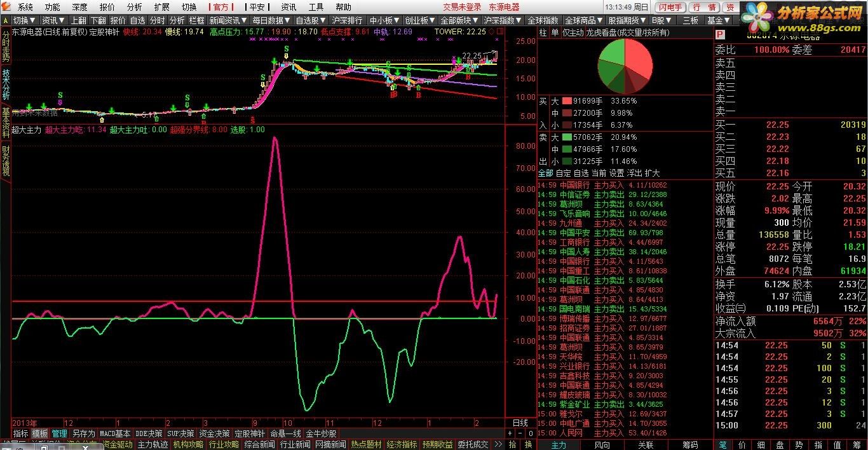Select the 全部 filter in 龙虎 list
Viewport: 868px width, 450px height.
[545, 173]
